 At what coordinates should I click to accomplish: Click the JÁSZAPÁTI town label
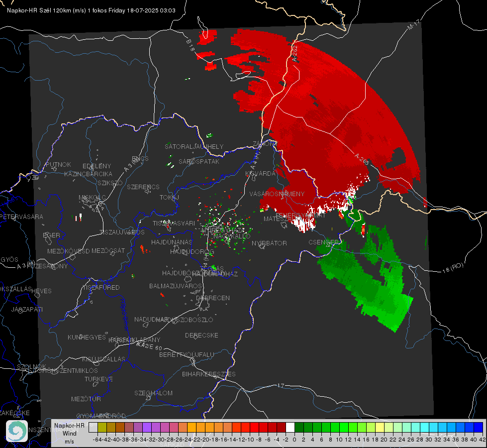[x=27, y=309]
